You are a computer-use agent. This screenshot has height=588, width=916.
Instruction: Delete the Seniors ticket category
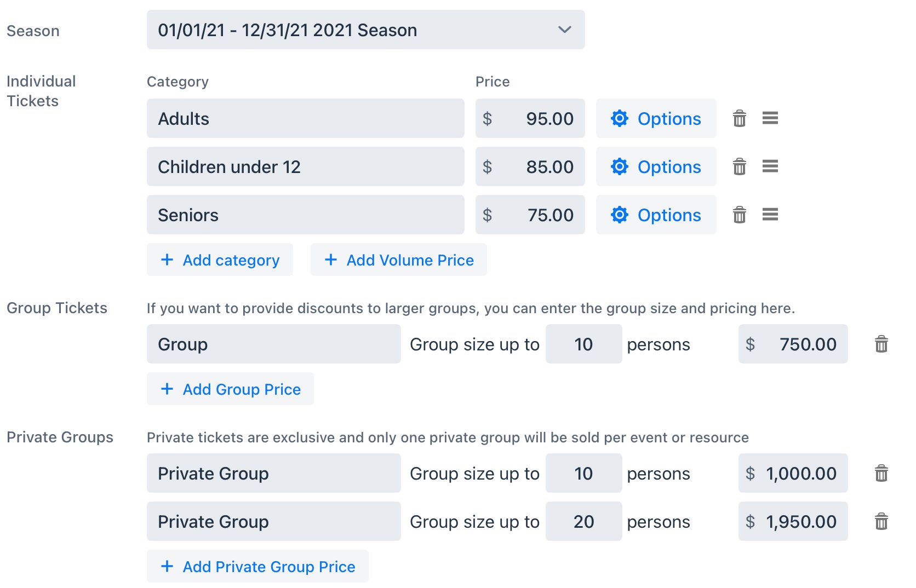tap(739, 215)
